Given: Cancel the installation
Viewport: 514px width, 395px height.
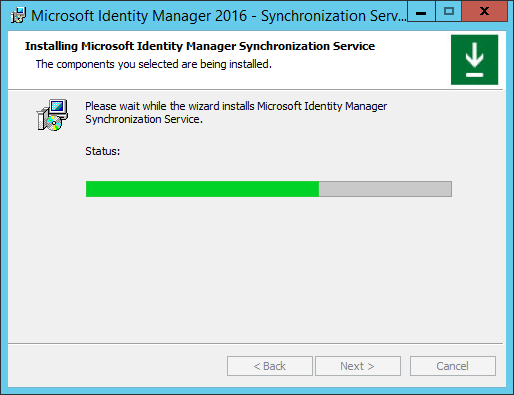Looking at the screenshot, I should [x=453, y=366].
